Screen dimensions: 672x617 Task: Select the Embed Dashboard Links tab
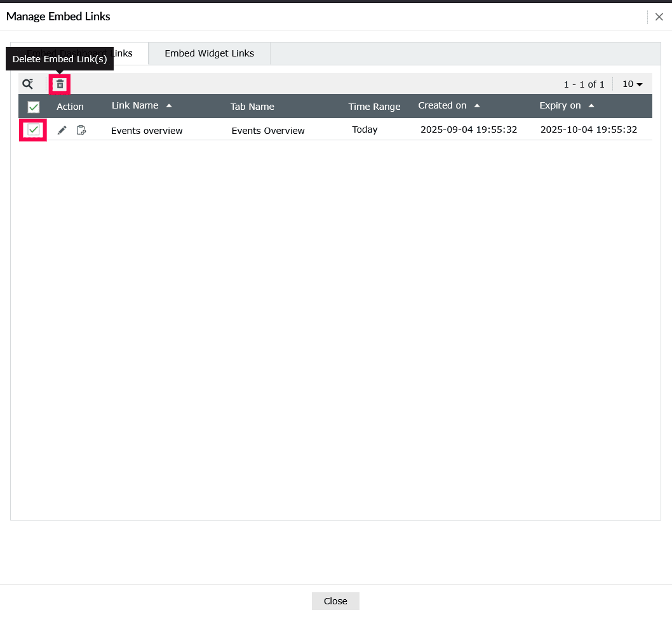pyautogui.click(x=79, y=53)
